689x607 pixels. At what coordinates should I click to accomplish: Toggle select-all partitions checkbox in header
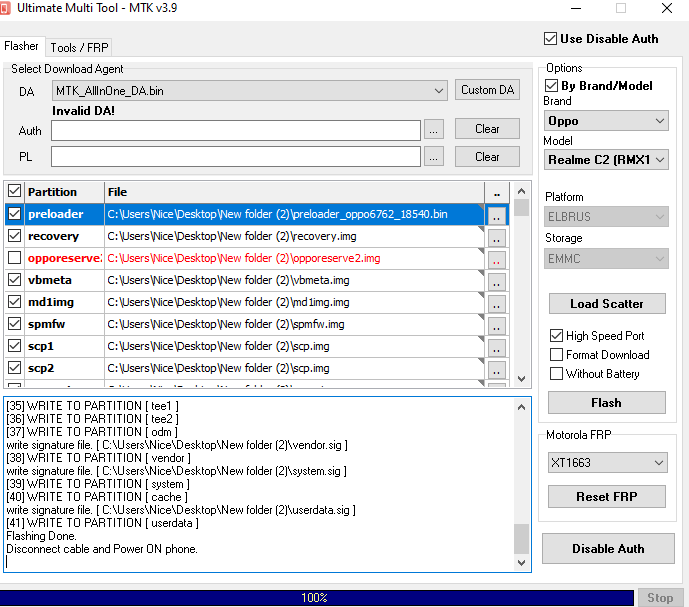tap(15, 191)
